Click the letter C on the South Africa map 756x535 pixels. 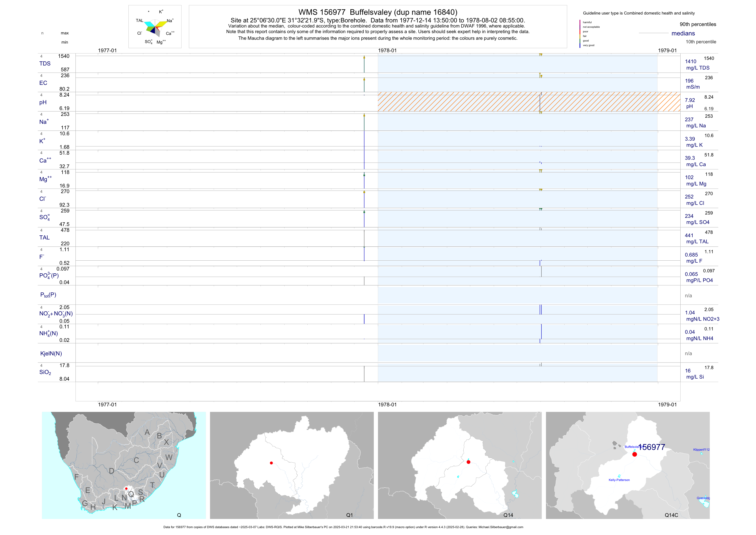pyautogui.click(x=136, y=460)
